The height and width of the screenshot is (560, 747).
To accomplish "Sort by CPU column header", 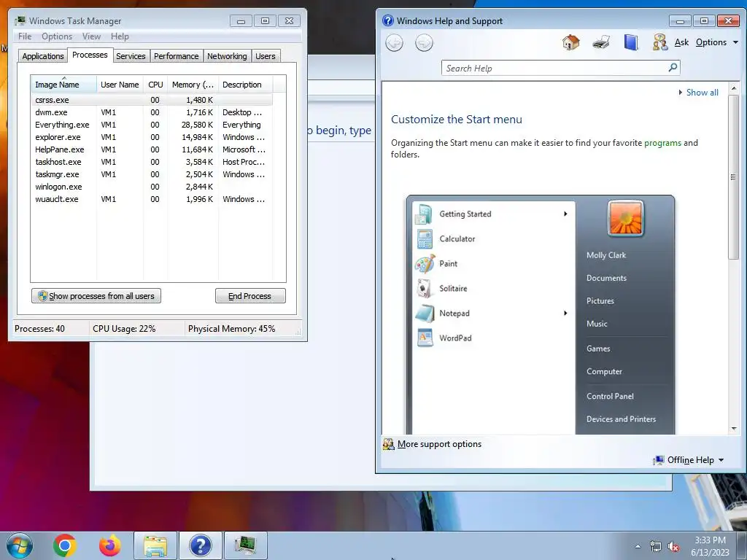I will coord(155,85).
